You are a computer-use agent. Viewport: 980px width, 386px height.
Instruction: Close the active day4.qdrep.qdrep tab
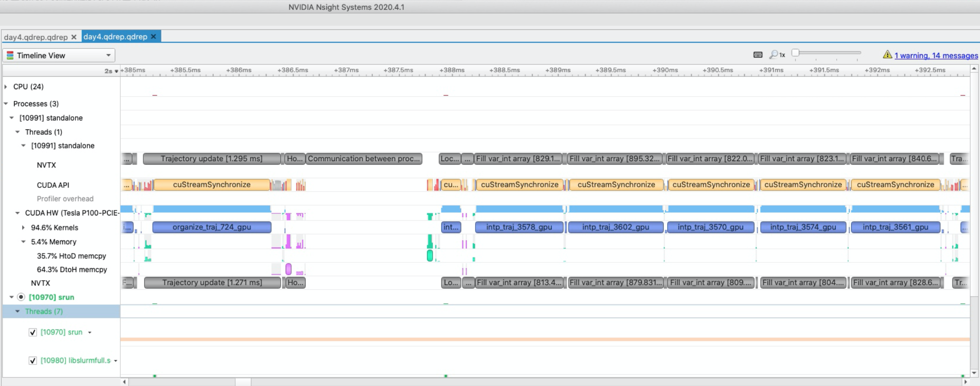click(154, 37)
